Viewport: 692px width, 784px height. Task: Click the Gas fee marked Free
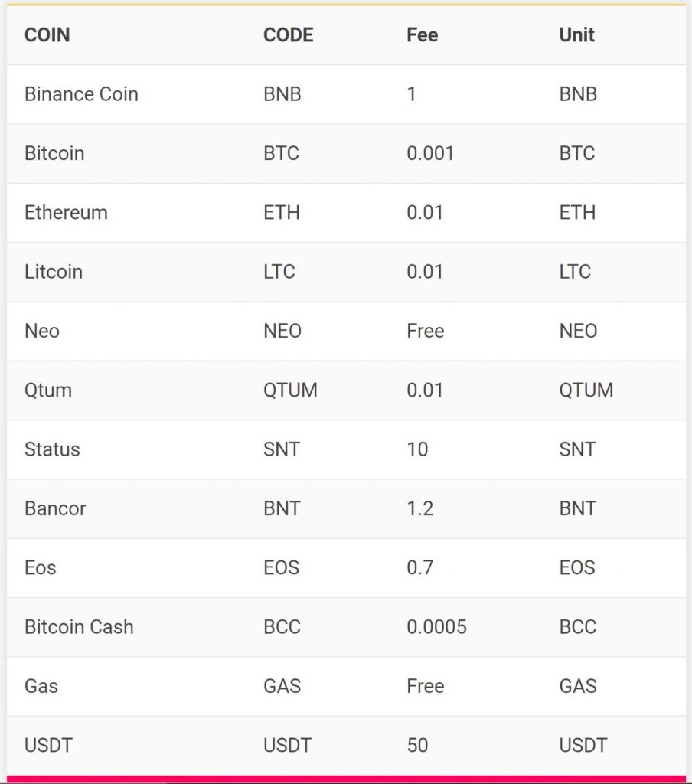pos(425,686)
